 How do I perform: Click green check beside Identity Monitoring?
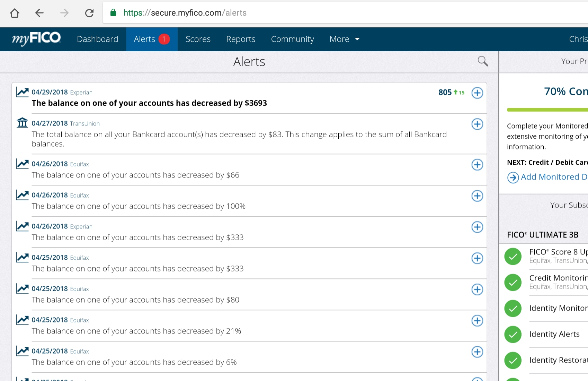[x=513, y=309]
